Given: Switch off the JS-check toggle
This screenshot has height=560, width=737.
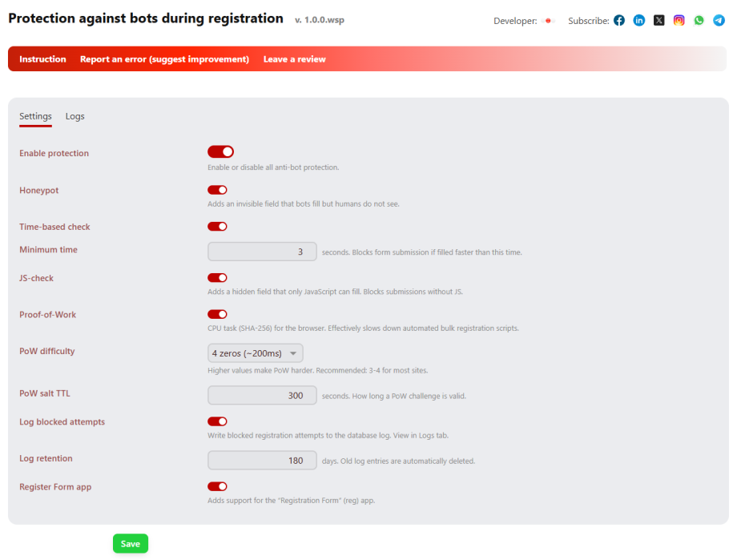Looking at the screenshot, I should tap(217, 278).
